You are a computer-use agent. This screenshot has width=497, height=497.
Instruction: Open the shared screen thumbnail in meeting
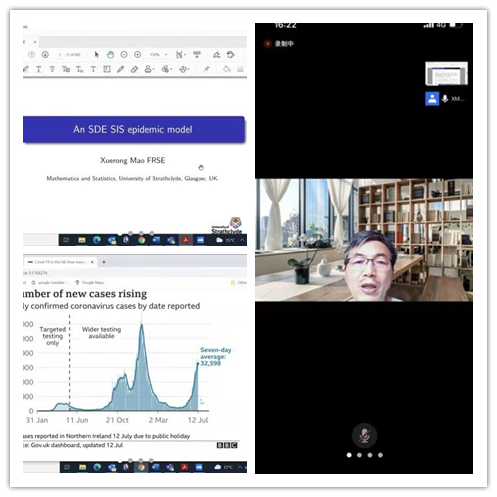pyautogui.click(x=446, y=74)
